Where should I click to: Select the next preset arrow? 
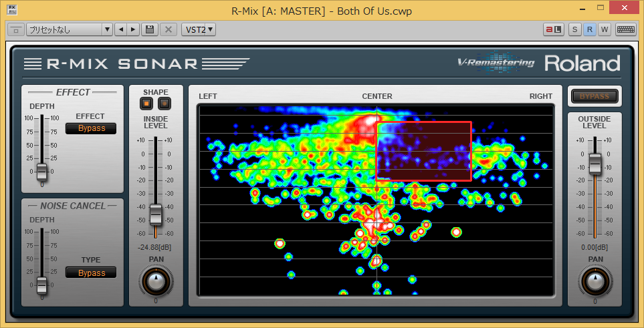[132, 29]
